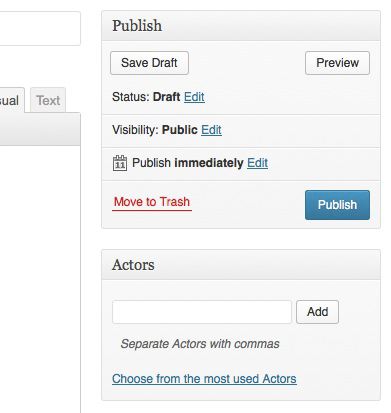
Task: Click Add button in Actors box
Action: tap(317, 312)
